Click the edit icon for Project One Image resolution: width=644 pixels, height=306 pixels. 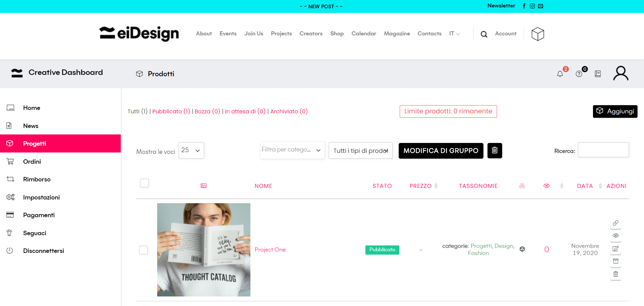tap(615, 249)
